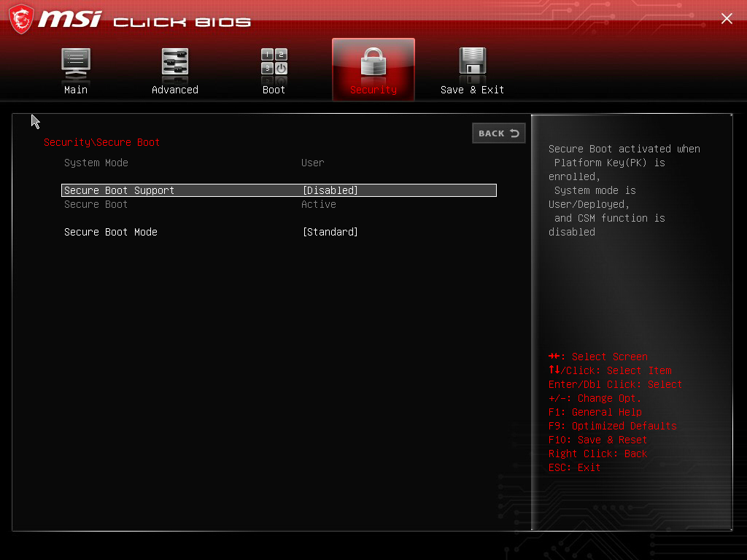Click the System Mode User value
The height and width of the screenshot is (560, 747).
(313, 163)
